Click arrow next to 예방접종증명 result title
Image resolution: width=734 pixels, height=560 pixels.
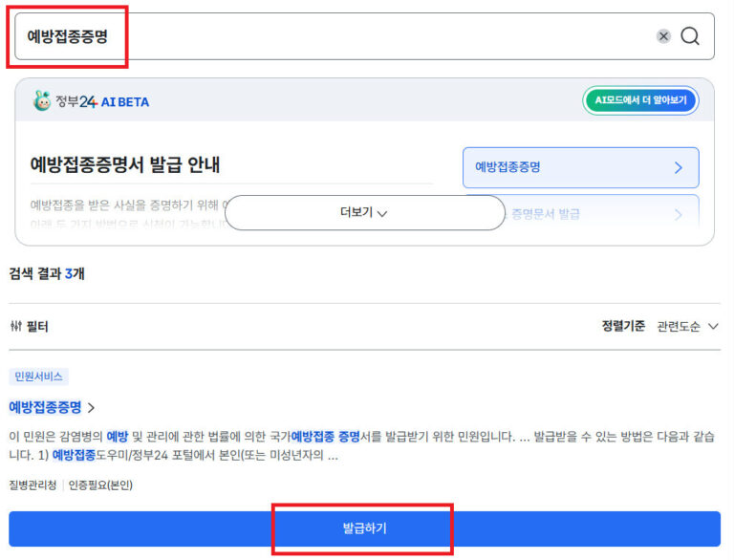tap(92, 408)
